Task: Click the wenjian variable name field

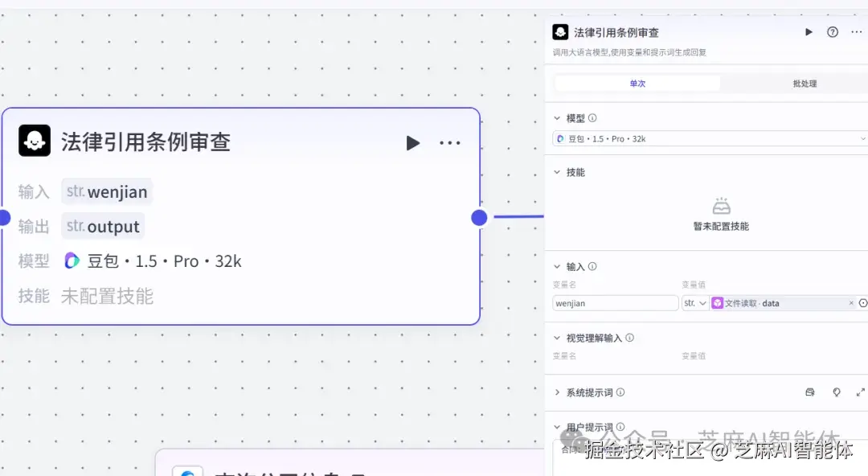Action: (x=615, y=303)
